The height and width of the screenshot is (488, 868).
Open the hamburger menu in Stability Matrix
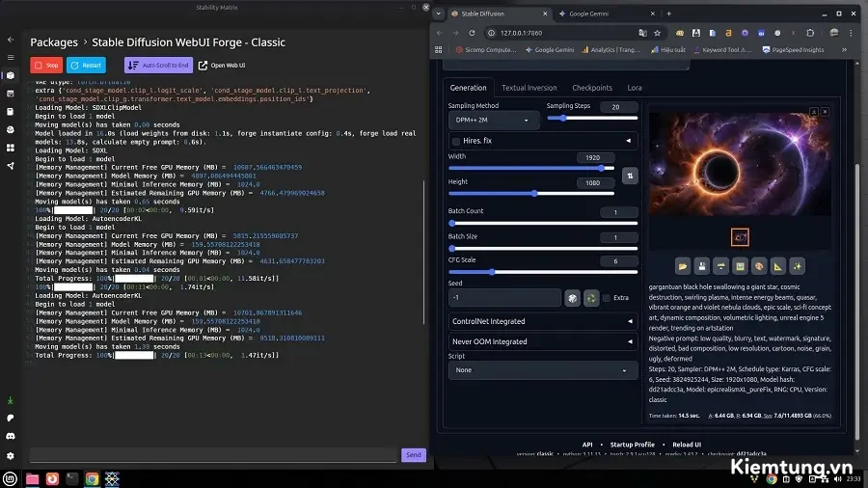point(11,58)
